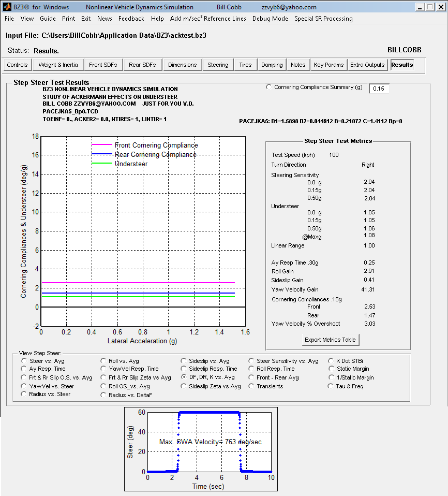
Task: Click the Export Metrics Table button
Action: [x=330, y=340]
